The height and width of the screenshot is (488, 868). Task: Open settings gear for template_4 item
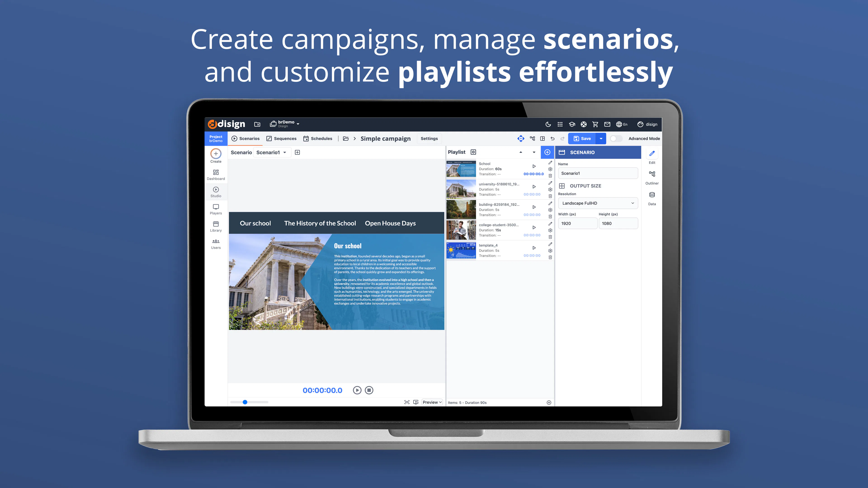tap(550, 251)
